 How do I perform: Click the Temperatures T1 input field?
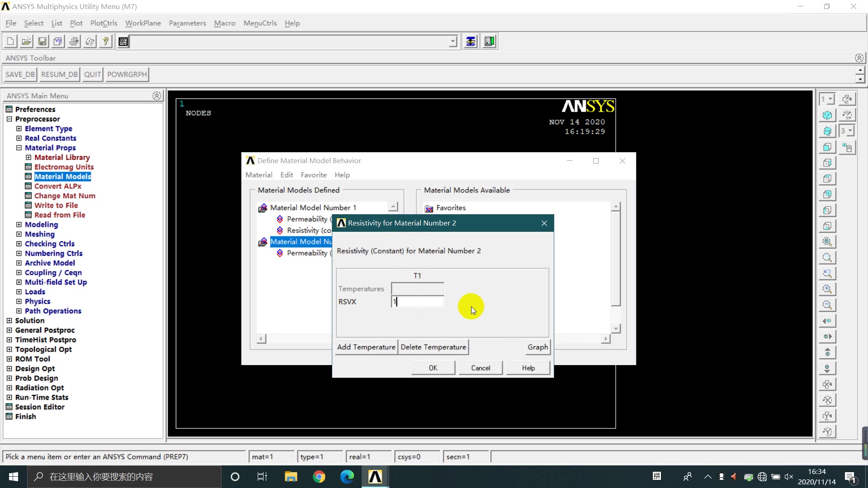pyautogui.click(x=417, y=288)
